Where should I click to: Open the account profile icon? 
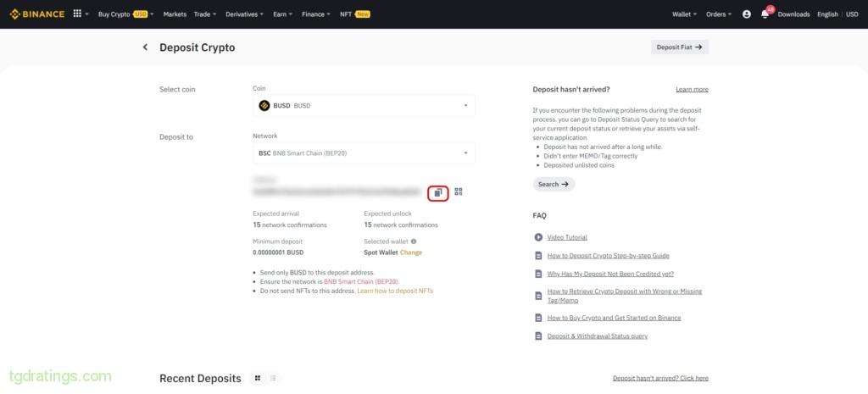(x=747, y=14)
